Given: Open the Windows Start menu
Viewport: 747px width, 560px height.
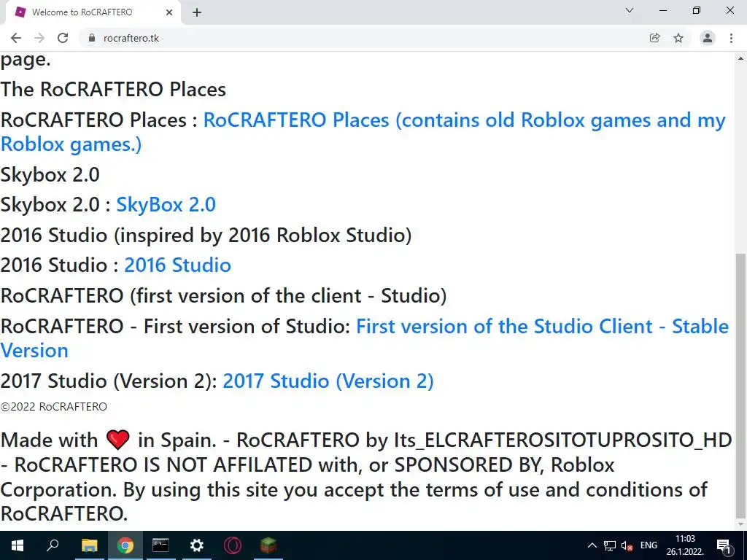Looking at the screenshot, I should point(18,545).
